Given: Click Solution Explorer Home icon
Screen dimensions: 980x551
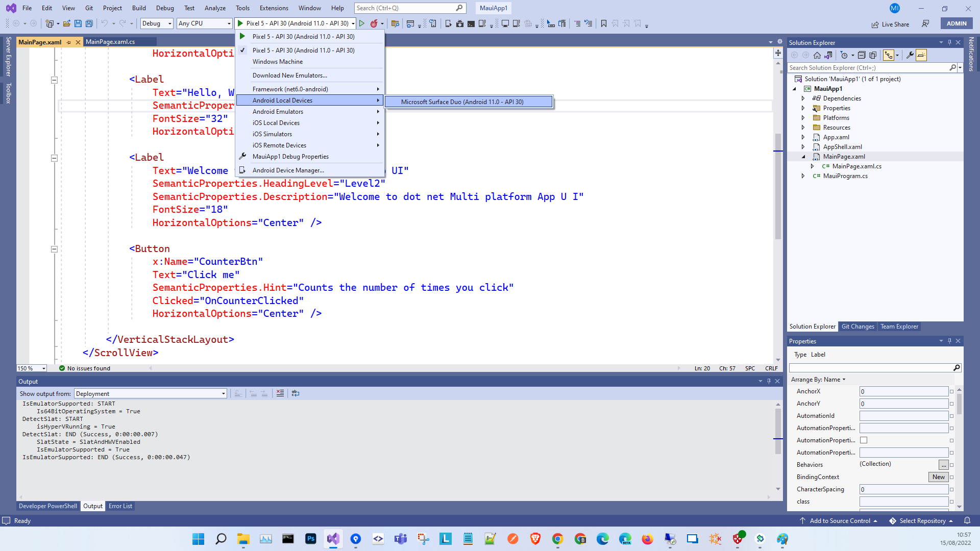Looking at the screenshot, I should tap(817, 55).
